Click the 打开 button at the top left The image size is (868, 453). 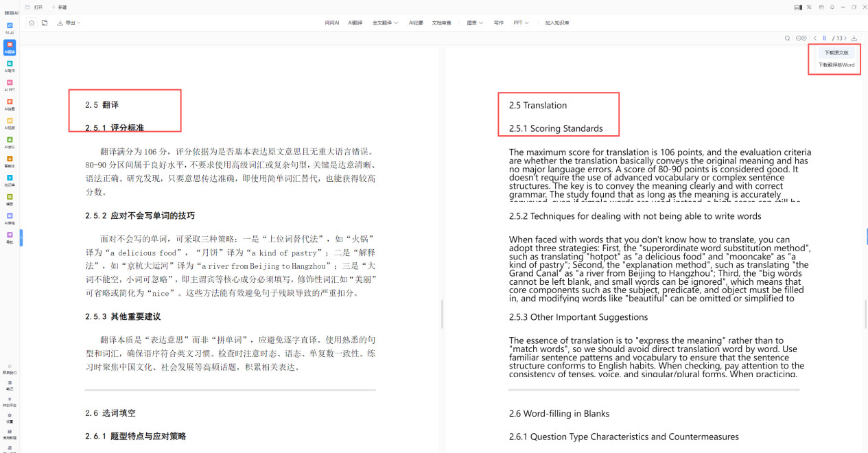coord(34,7)
